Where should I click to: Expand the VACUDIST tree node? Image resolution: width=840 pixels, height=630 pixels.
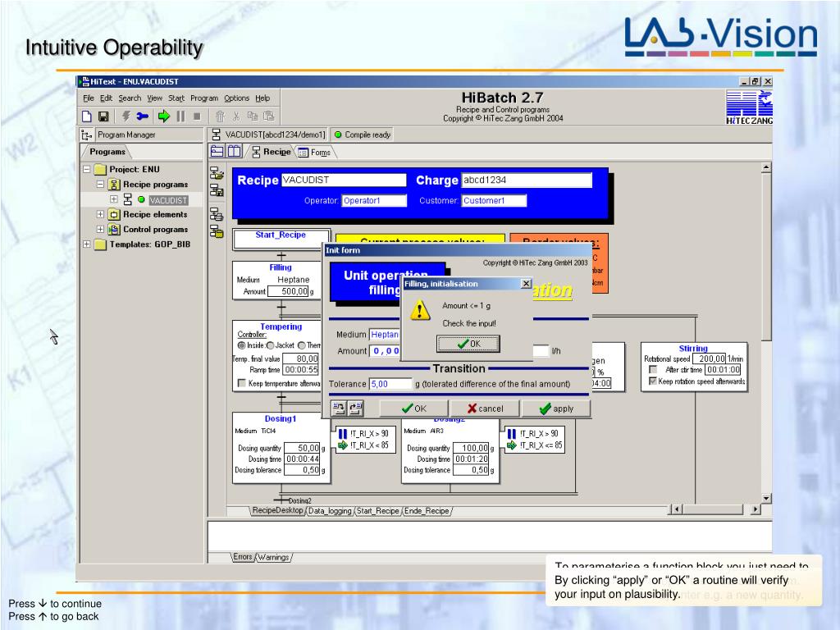tap(113, 199)
